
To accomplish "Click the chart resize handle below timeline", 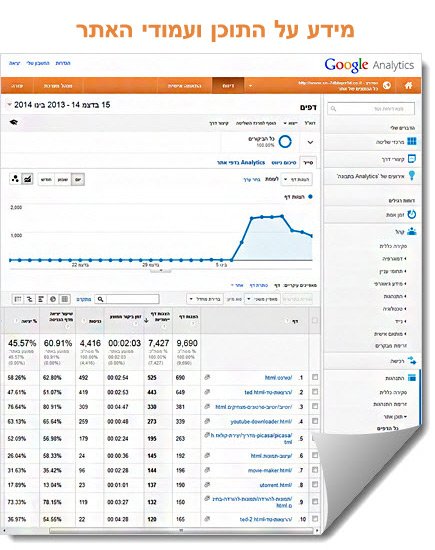I will click(161, 270).
